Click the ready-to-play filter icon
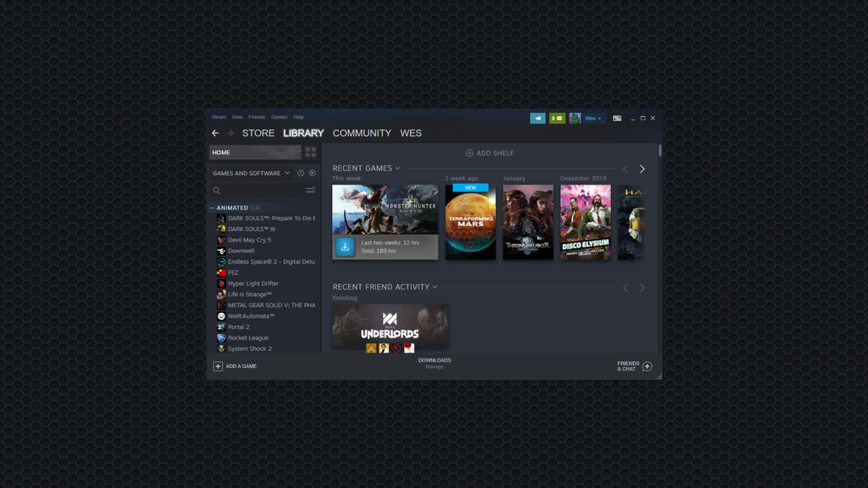The height and width of the screenshot is (488, 868). (312, 173)
